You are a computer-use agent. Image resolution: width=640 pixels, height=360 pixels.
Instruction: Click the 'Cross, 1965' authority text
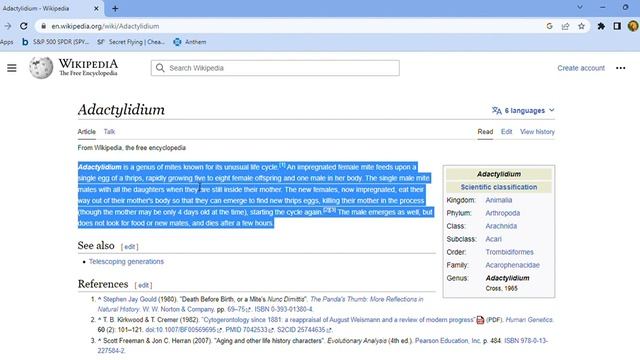[x=501, y=289]
